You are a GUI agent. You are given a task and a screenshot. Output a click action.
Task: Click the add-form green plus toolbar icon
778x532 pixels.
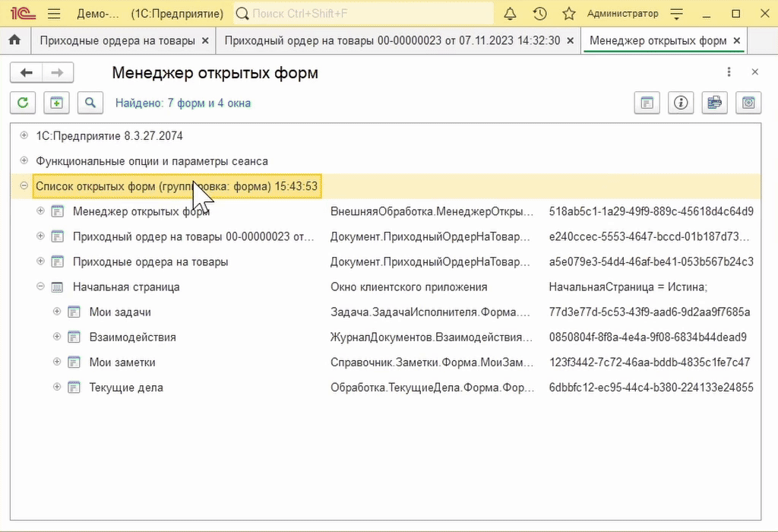pyautogui.click(x=56, y=103)
